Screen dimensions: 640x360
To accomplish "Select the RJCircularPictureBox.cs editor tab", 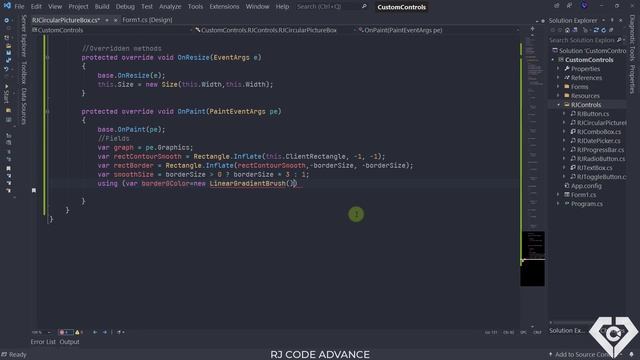I will coord(66,20).
